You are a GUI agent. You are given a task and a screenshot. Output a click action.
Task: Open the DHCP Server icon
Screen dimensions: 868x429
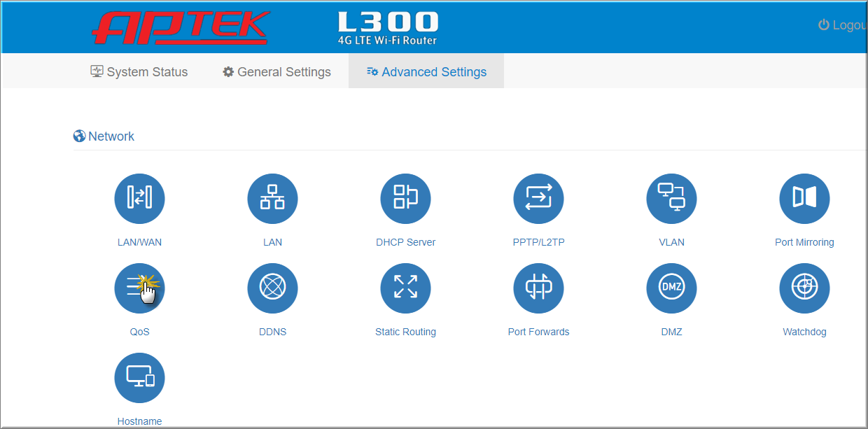coord(405,199)
